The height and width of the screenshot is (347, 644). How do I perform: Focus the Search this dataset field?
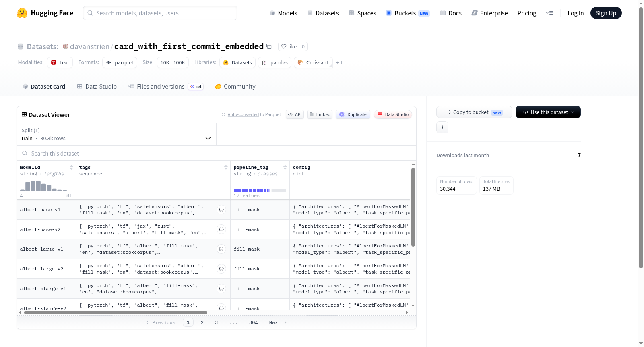(x=217, y=153)
